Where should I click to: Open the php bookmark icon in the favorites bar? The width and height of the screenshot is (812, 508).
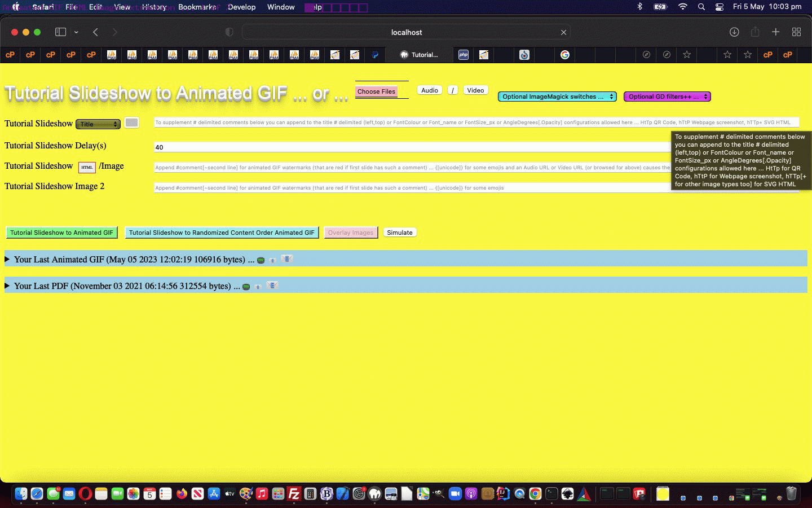click(463, 55)
